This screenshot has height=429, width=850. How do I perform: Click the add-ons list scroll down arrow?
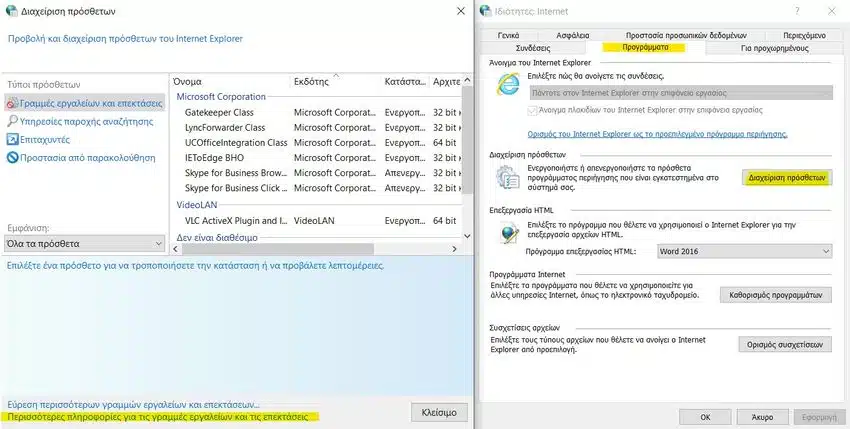coord(467,236)
